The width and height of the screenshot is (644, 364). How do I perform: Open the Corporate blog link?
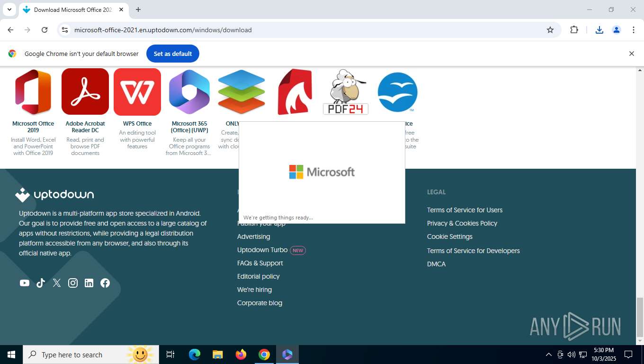(259, 303)
